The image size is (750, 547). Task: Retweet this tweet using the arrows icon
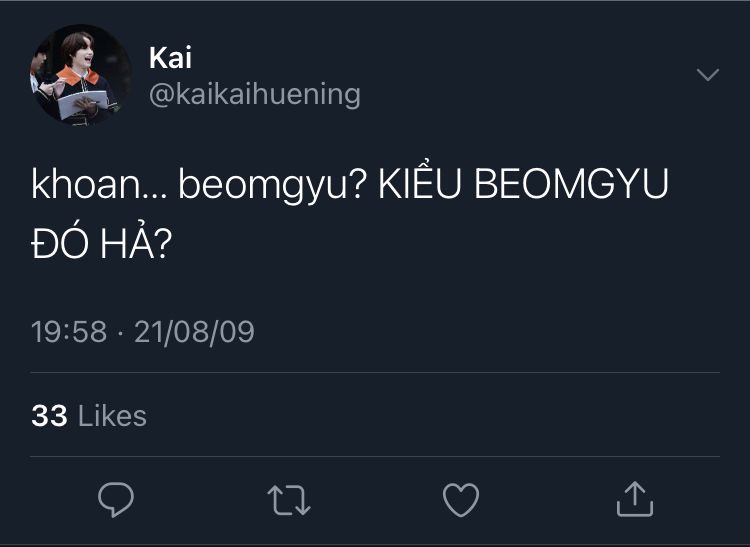coord(289,499)
